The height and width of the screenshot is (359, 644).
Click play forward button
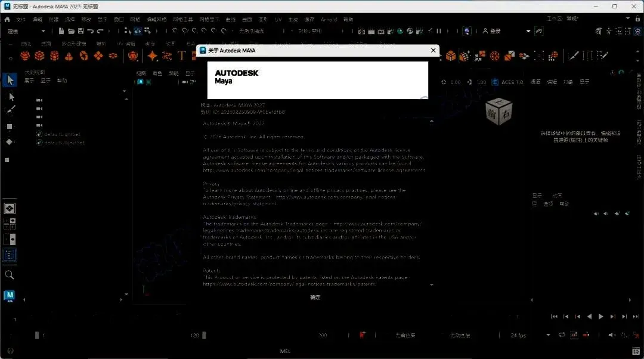[x=601, y=316]
